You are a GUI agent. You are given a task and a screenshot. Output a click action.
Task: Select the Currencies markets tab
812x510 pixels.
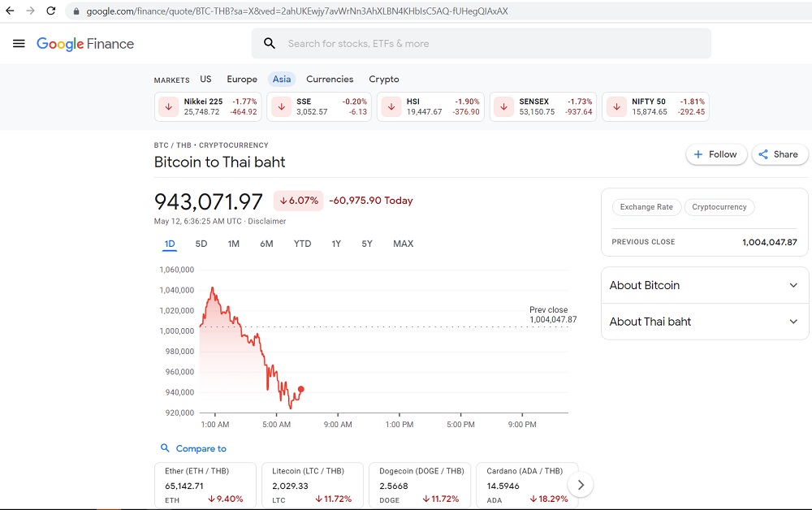[x=330, y=80]
